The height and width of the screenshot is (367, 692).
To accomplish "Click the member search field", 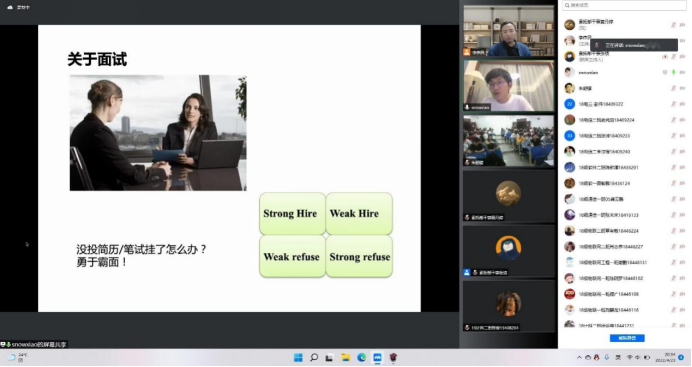I will tap(624, 5).
